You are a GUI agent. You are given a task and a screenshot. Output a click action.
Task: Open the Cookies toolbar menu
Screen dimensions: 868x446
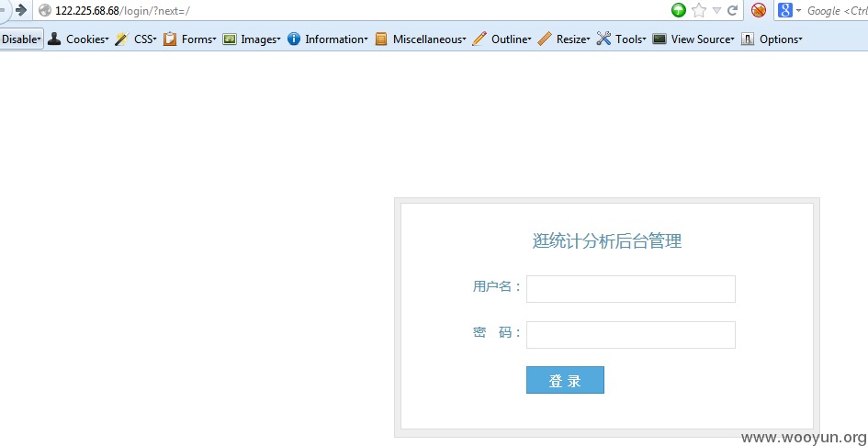coord(87,39)
